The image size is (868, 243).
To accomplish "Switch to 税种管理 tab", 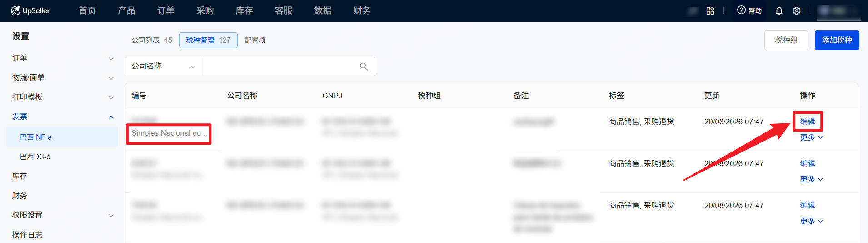I will [x=208, y=40].
